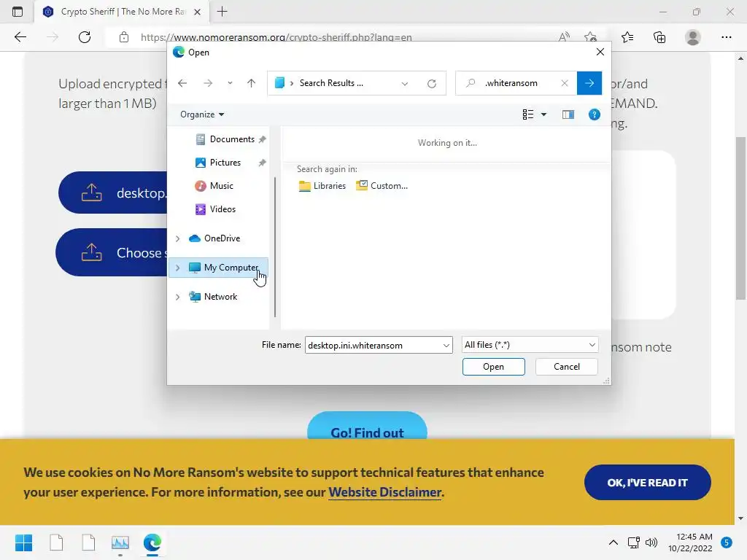
Task: Click the Choose upload button on the page
Action: tap(112, 252)
